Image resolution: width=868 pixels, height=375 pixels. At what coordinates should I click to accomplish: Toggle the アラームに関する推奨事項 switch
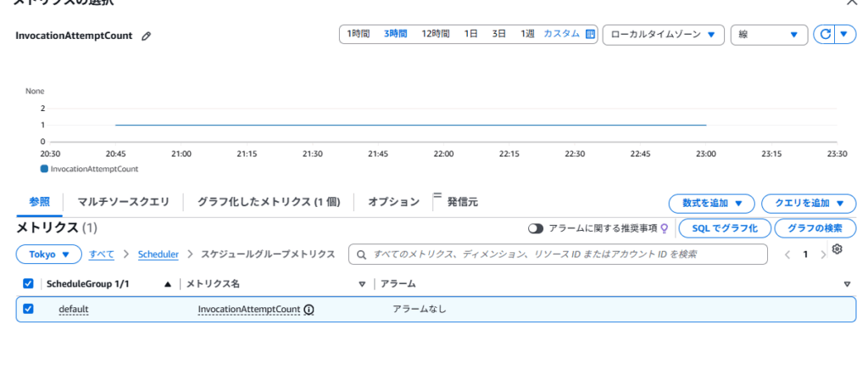pyautogui.click(x=536, y=228)
